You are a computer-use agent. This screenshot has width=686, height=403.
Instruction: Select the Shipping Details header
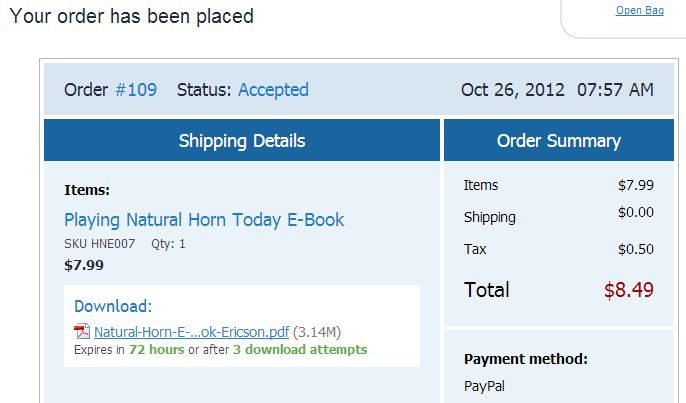point(242,140)
